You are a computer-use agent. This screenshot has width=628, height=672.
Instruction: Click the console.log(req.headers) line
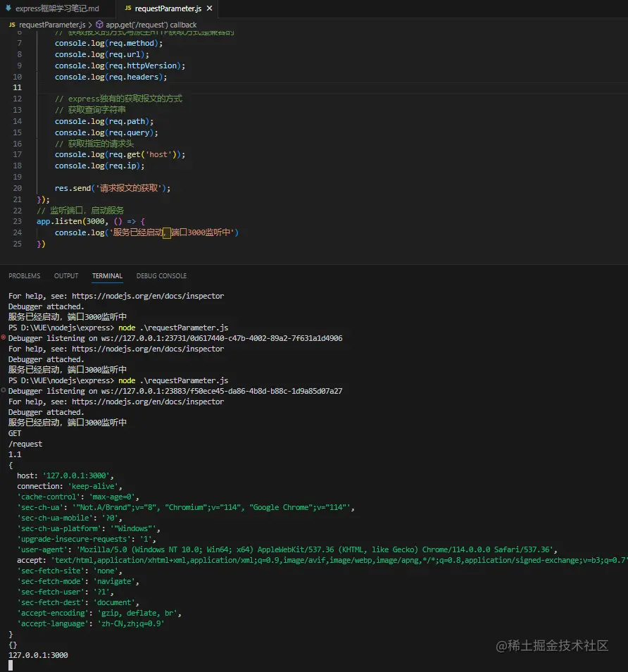click(x=111, y=77)
